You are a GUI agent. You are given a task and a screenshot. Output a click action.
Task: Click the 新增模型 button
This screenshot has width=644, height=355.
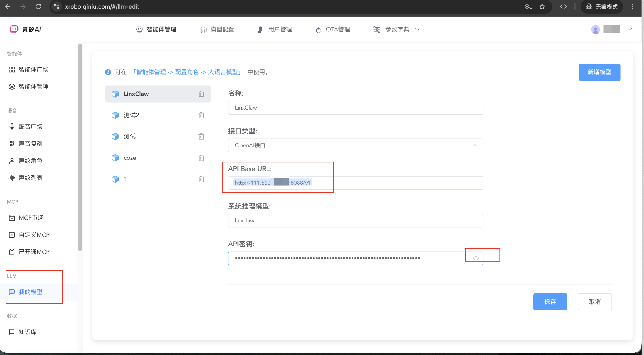(x=599, y=72)
